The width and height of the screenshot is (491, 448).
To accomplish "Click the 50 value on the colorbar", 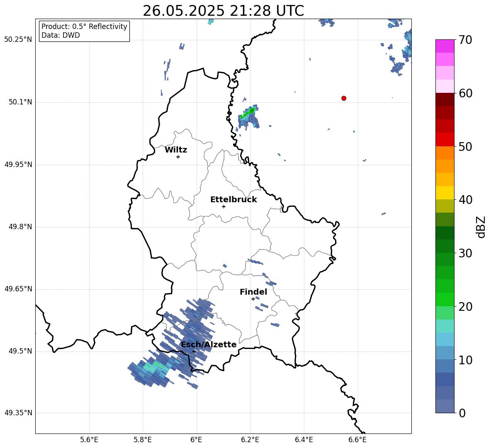I will click(465, 147).
